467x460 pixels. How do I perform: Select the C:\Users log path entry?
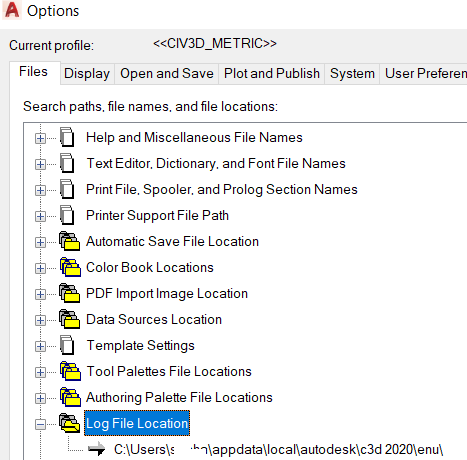coord(278,450)
